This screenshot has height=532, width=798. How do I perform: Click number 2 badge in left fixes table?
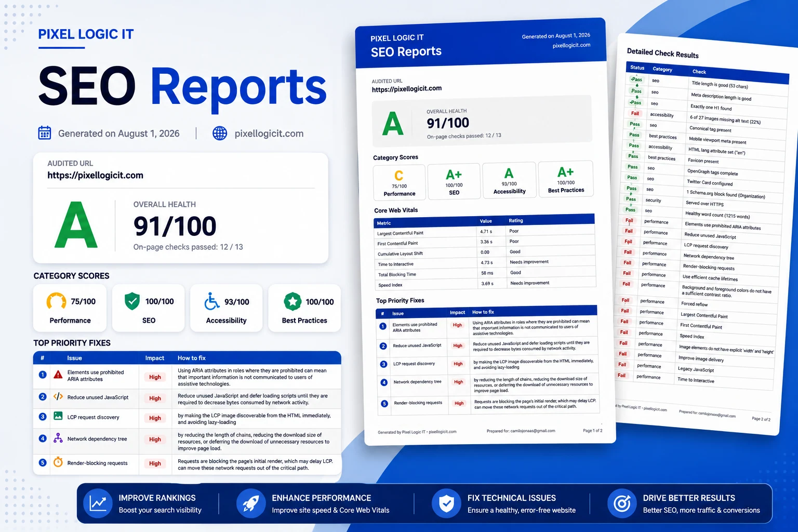click(x=43, y=397)
